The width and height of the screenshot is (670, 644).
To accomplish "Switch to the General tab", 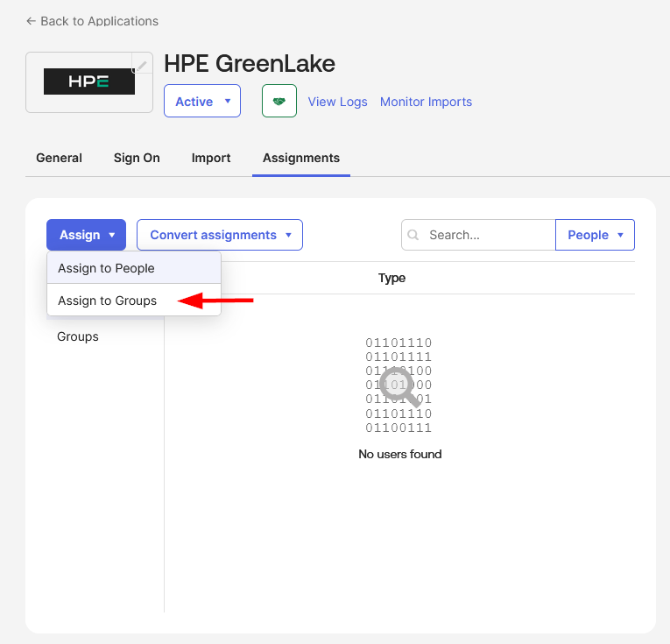I will (x=59, y=158).
